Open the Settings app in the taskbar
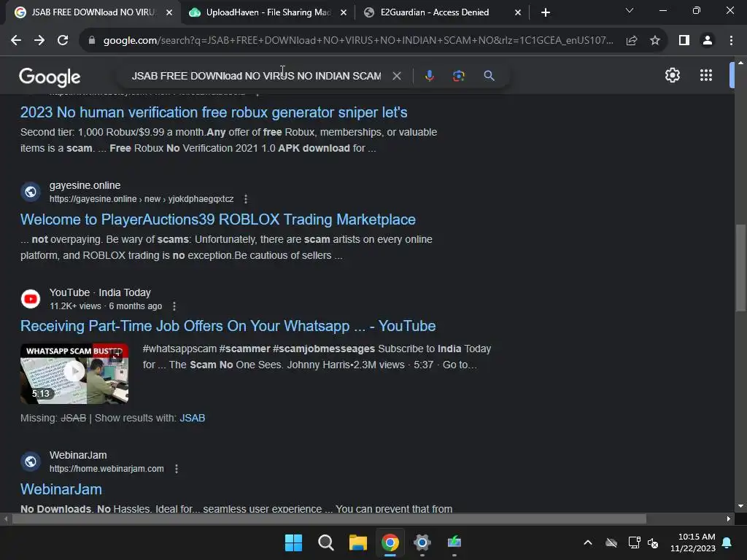 (x=422, y=542)
